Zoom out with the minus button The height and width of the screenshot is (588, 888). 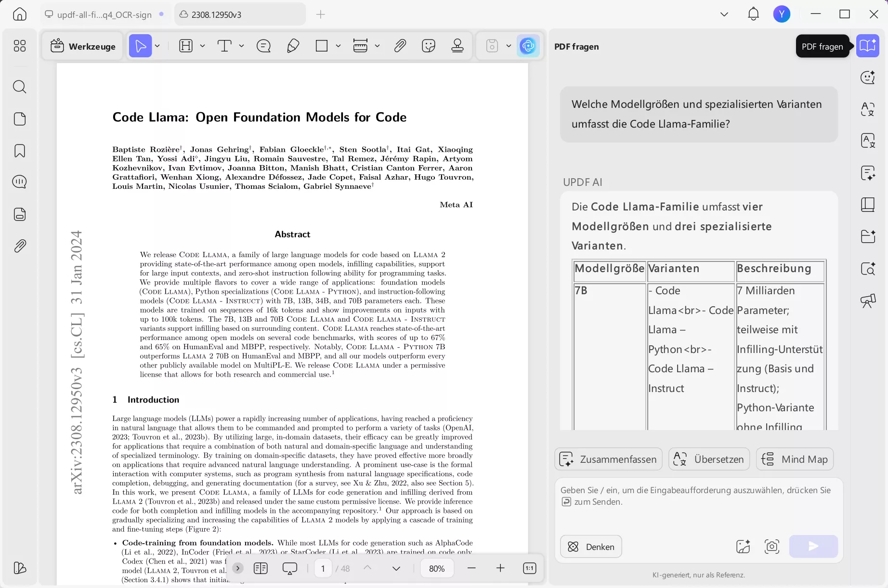[471, 568]
